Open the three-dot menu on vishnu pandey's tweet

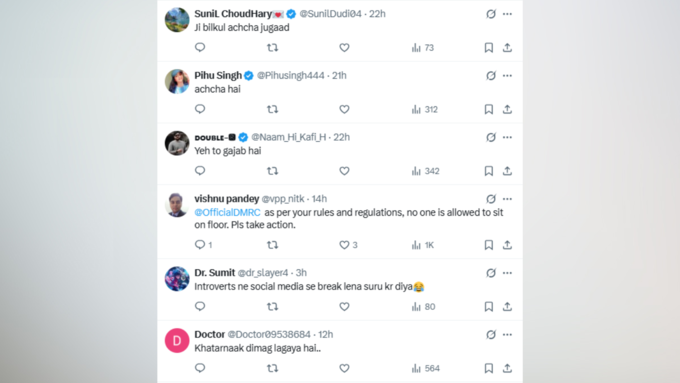tap(507, 199)
